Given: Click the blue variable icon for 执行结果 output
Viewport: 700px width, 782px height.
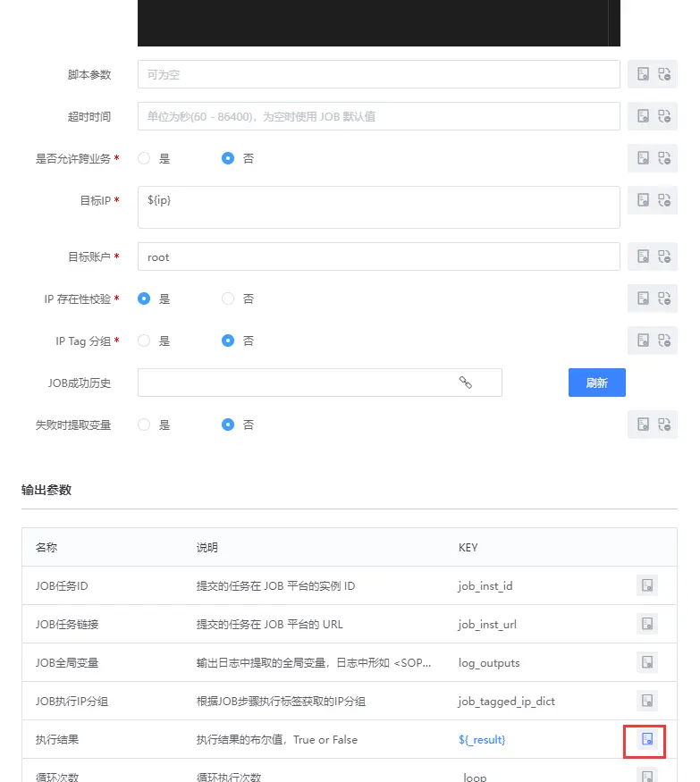Looking at the screenshot, I should [647, 739].
